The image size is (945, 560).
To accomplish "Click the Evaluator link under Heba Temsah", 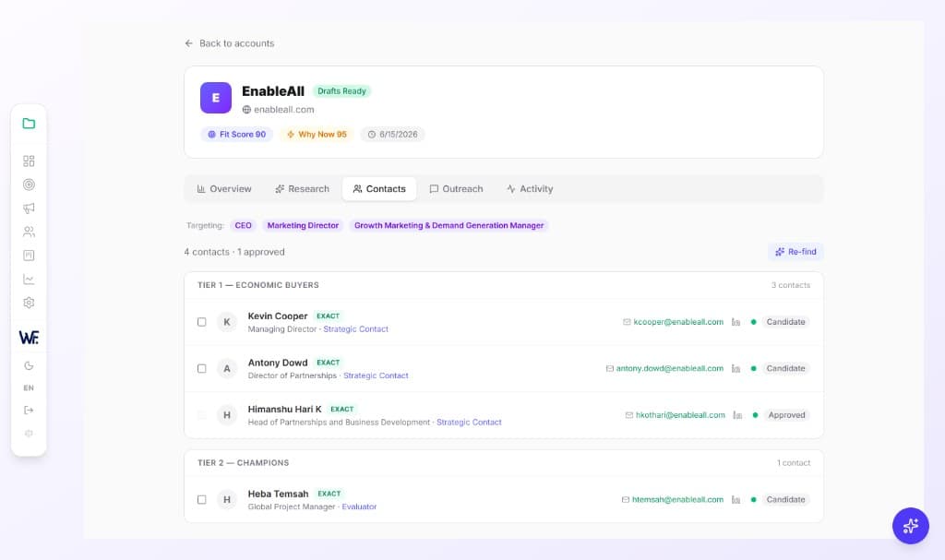I will point(359,507).
